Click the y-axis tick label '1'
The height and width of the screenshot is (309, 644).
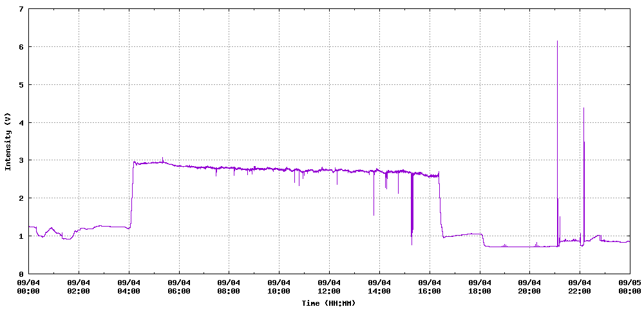coord(21,236)
